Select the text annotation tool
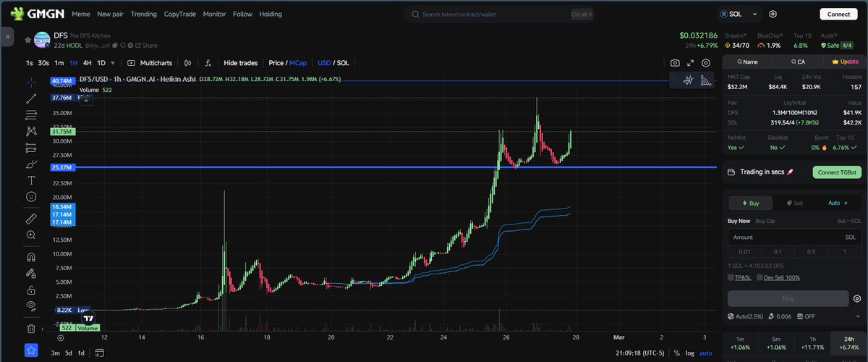 point(31,180)
